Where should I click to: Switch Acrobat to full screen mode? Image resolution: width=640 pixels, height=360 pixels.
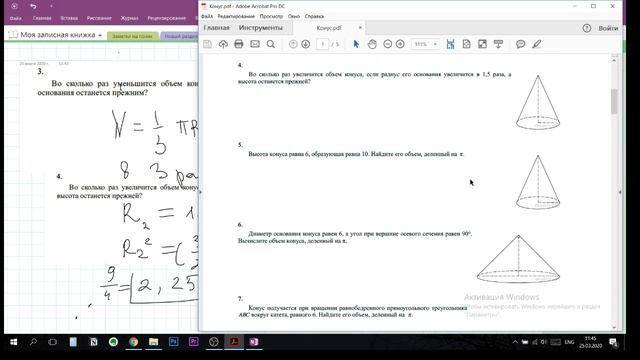point(482,44)
